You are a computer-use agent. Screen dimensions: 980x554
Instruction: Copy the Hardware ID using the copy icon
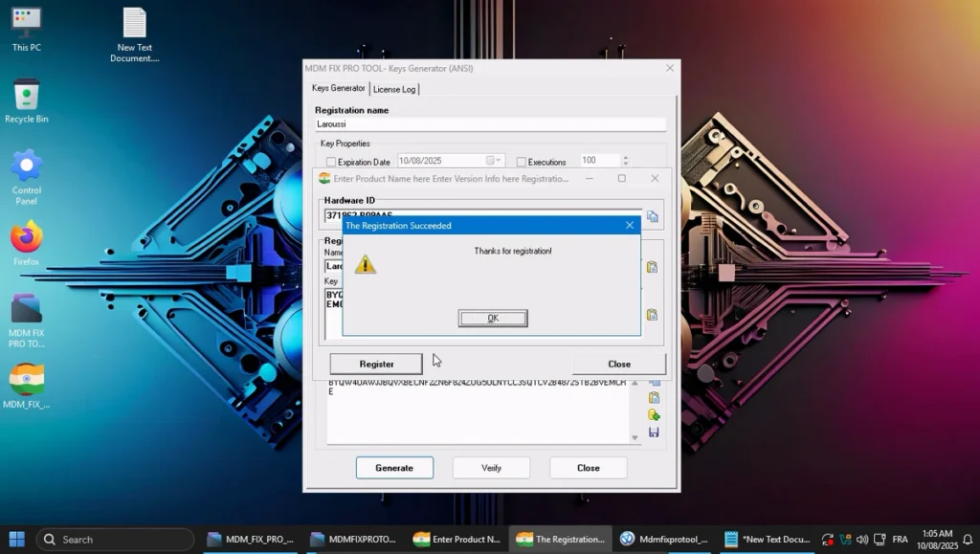653,217
